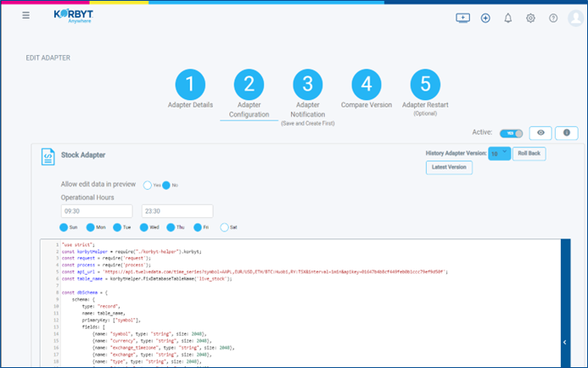Screen dimensions: 588x368
Task: Open History Adapter Version dropdown
Action: click(x=500, y=153)
